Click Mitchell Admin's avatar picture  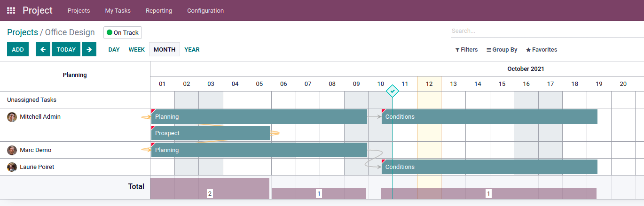pos(12,117)
